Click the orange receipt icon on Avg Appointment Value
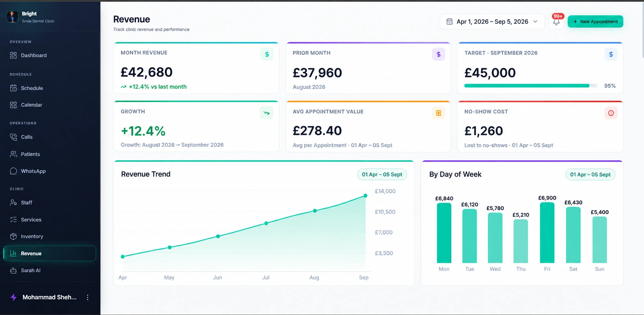644x315 pixels. point(439,113)
